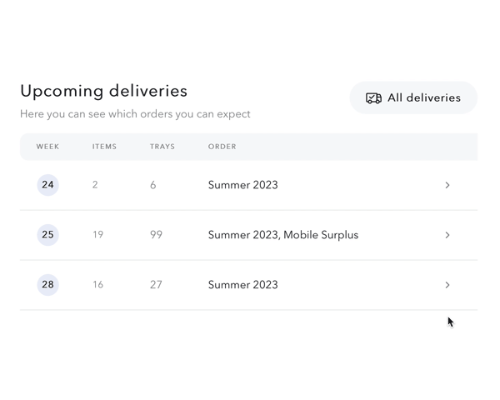Expand the week 25 delivery chevron
This screenshot has height=400, width=500.
coord(447,235)
